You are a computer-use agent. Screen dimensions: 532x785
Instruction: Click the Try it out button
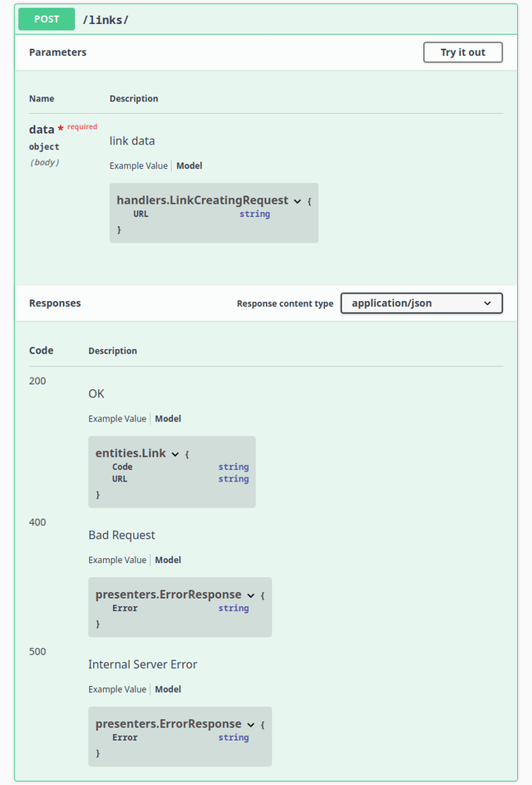462,52
